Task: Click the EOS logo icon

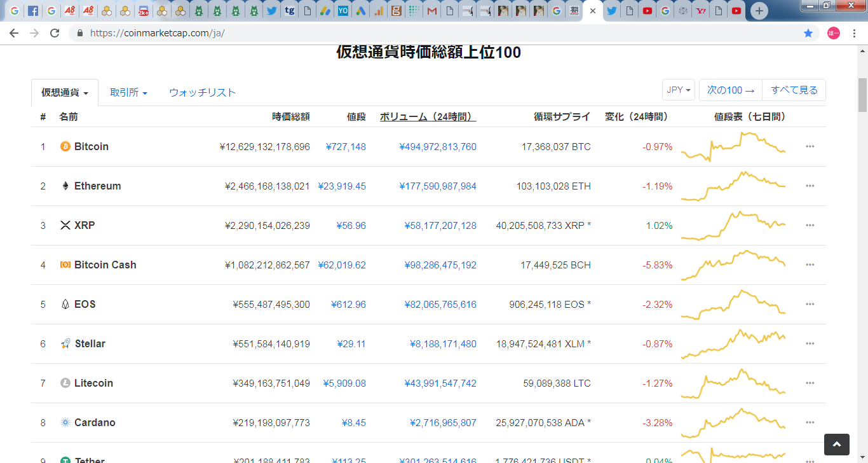Action: pyautogui.click(x=65, y=304)
